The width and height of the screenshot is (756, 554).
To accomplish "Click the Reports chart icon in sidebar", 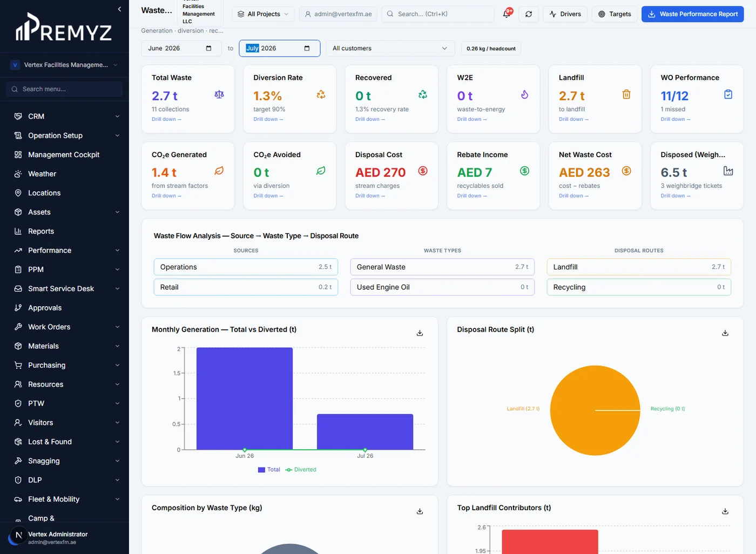I will pos(18,231).
